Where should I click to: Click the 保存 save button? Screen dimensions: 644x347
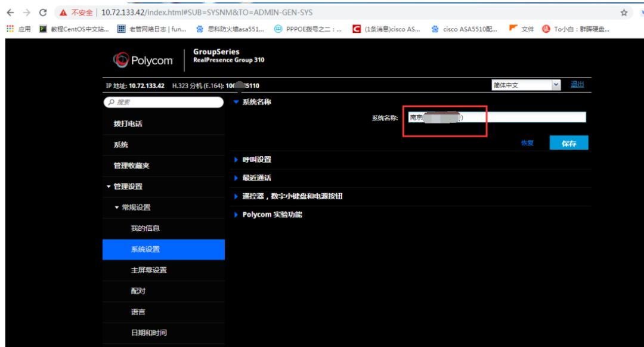(569, 142)
